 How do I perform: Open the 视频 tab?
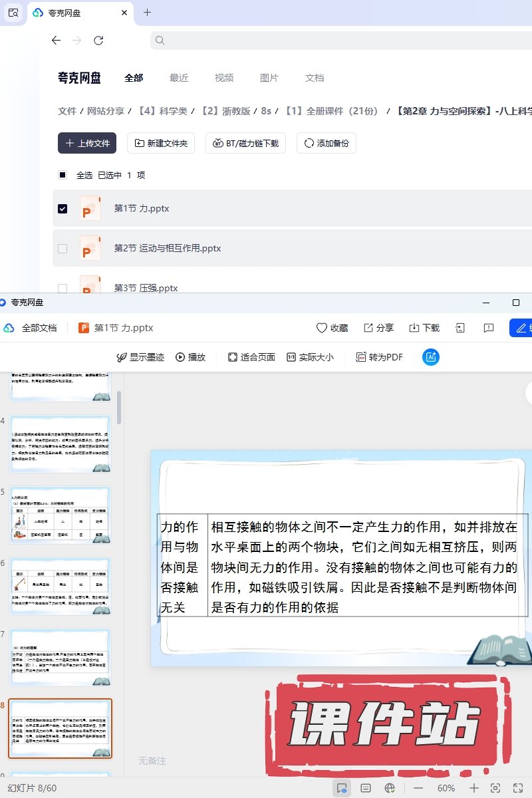[x=224, y=78]
